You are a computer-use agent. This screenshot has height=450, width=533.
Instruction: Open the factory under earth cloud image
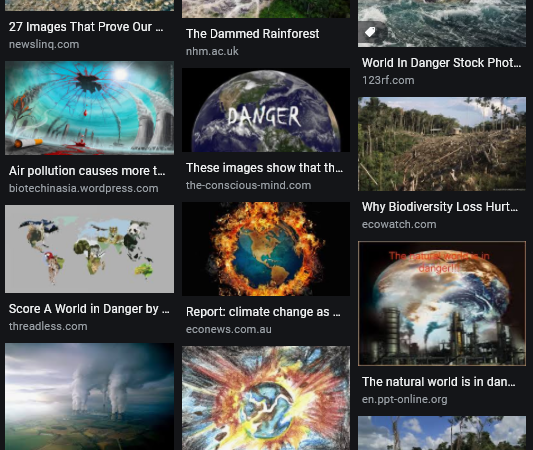442,304
